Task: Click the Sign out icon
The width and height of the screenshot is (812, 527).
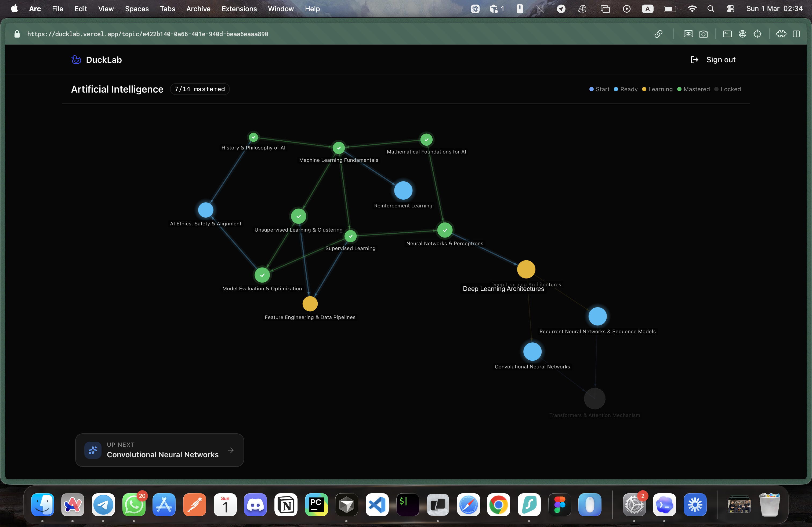Action: click(x=694, y=60)
